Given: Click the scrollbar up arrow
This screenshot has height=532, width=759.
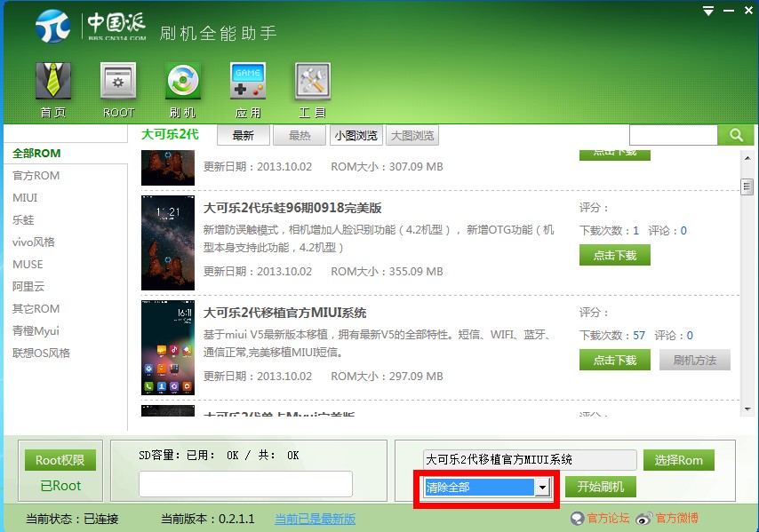Looking at the screenshot, I should 747,158.
